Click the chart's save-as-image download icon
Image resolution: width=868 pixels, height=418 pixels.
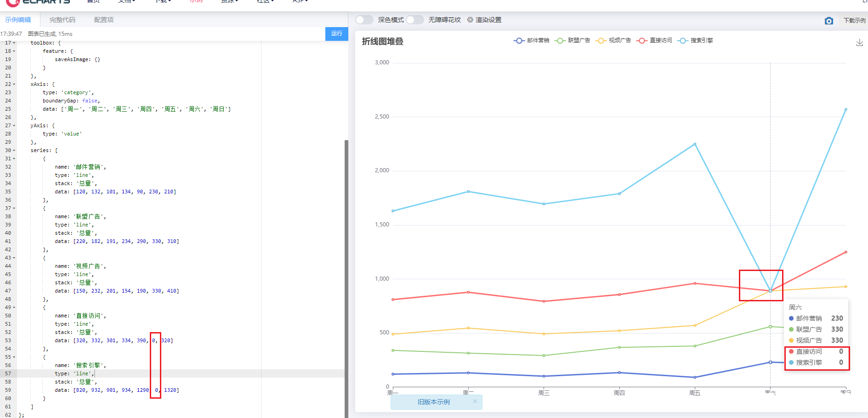coord(860,43)
